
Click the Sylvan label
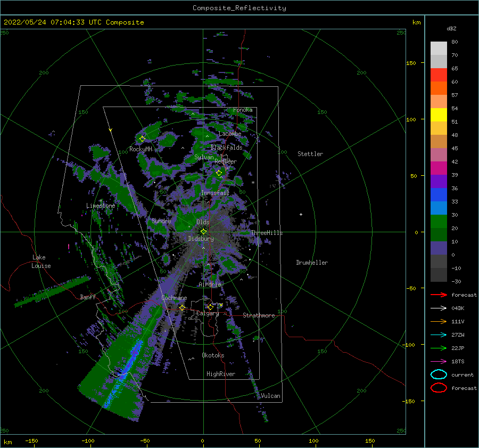coord(204,157)
